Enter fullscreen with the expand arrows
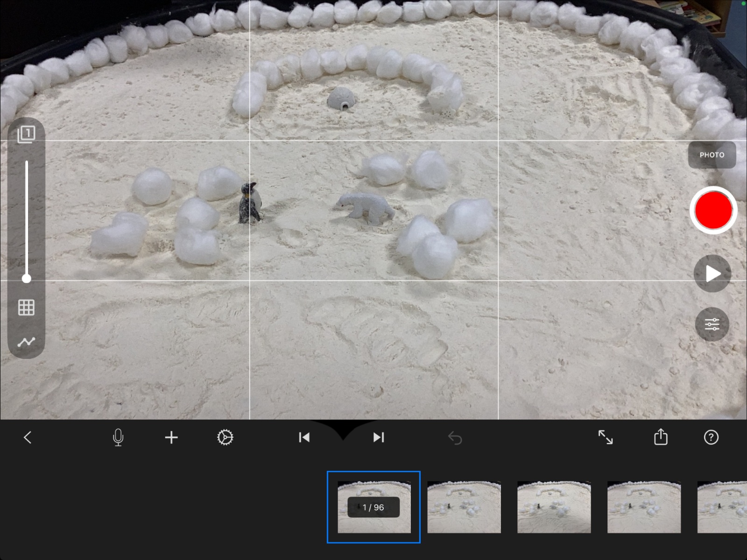 pos(606,437)
